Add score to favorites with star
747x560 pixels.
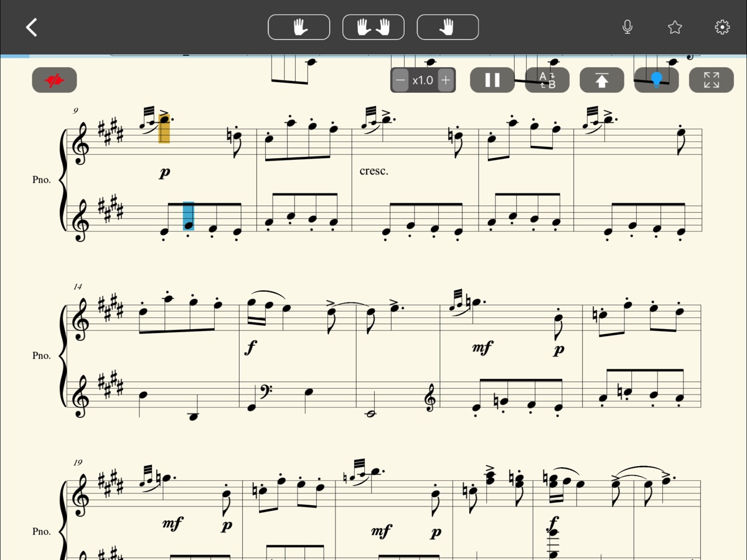[675, 27]
